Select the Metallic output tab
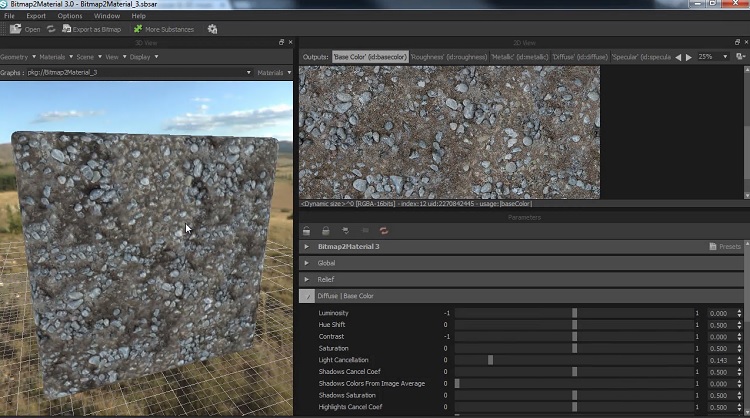750x418 pixels. click(519, 57)
